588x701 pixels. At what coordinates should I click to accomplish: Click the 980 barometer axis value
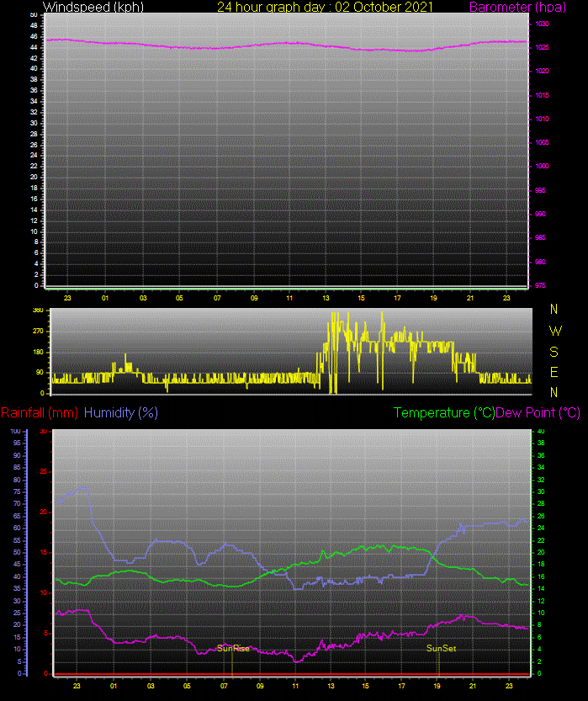(540, 262)
